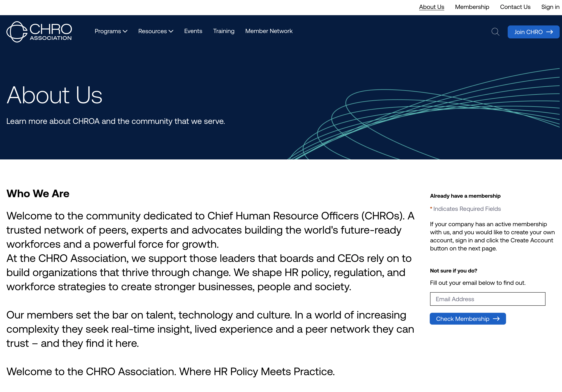Click the Who We Are heading

click(38, 193)
